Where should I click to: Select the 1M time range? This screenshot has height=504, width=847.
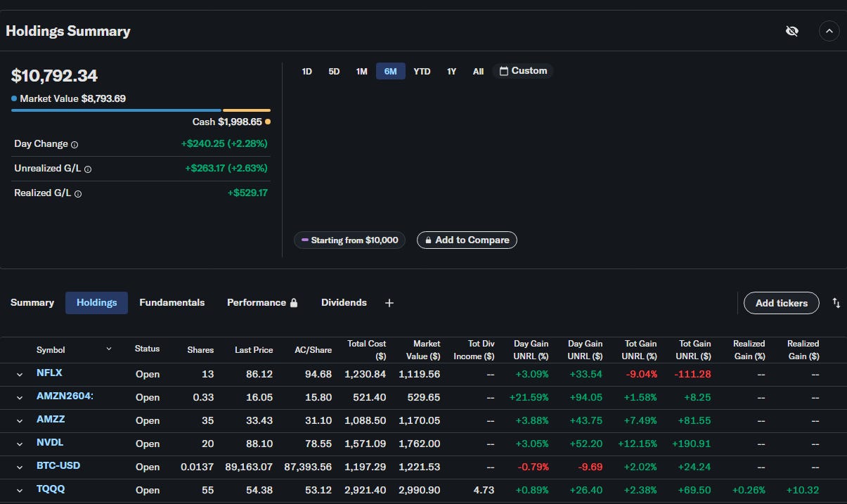(361, 71)
